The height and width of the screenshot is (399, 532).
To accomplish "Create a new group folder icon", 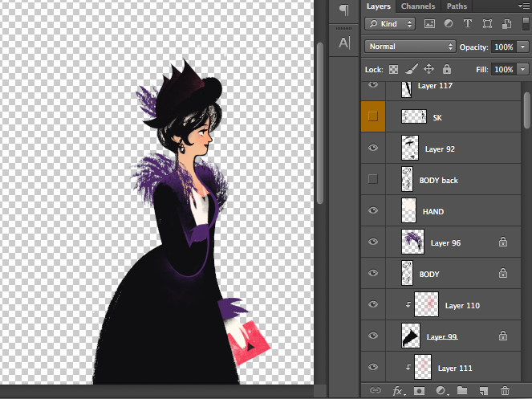I will 462,390.
